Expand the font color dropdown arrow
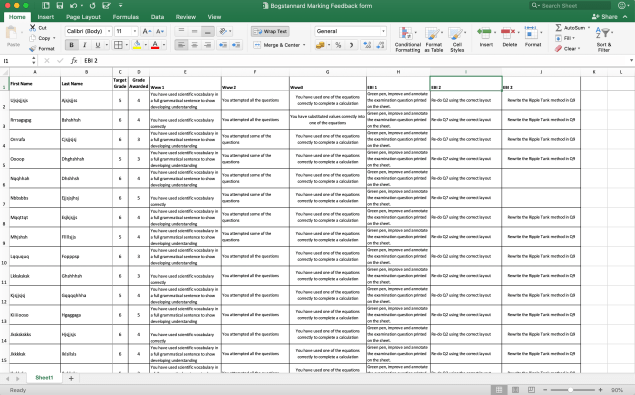Image resolution: width=635 pixels, height=395 pixels. (x=164, y=45)
